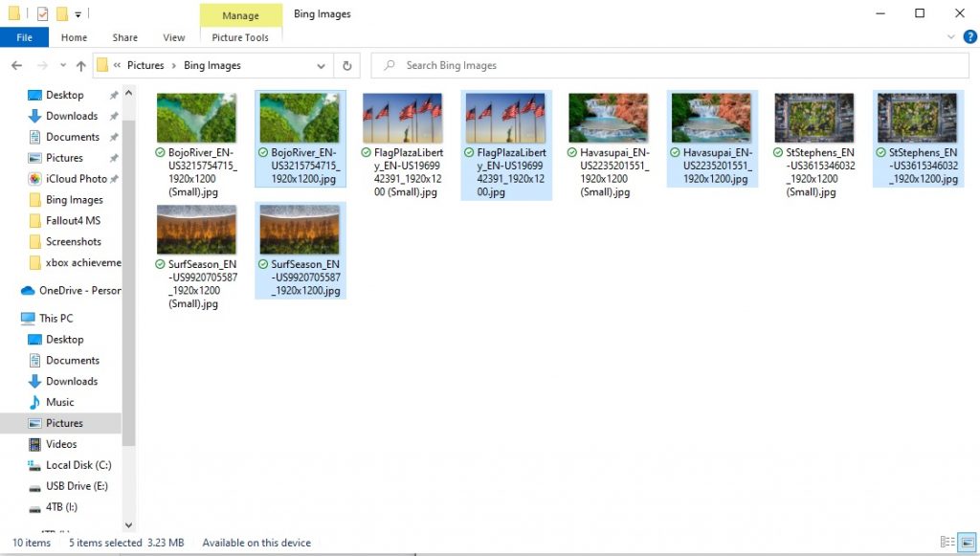
Task: Go forward with the Forward arrow
Action: click(42, 65)
